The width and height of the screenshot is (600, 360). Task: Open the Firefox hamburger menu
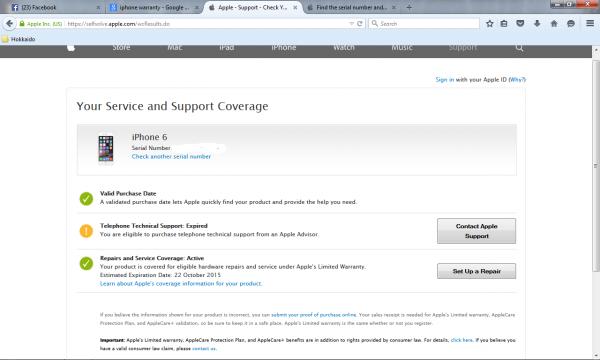click(x=590, y=23)
